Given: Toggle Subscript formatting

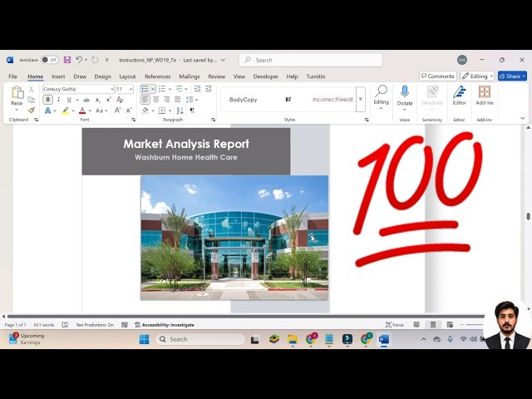Looking at the screenshot, I should pyautogui.click(x=98, y=100).
